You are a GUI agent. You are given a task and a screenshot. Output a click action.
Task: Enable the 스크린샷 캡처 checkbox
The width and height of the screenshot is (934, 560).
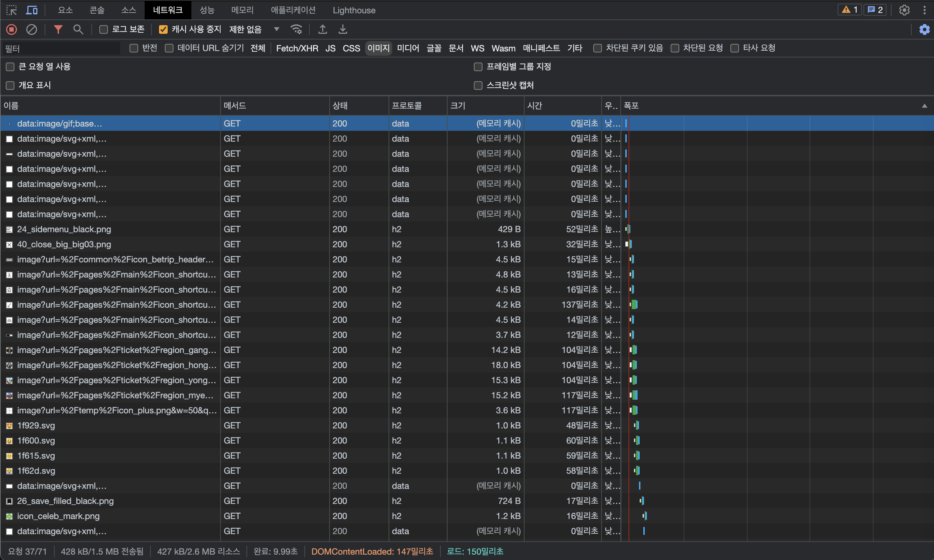478,86
